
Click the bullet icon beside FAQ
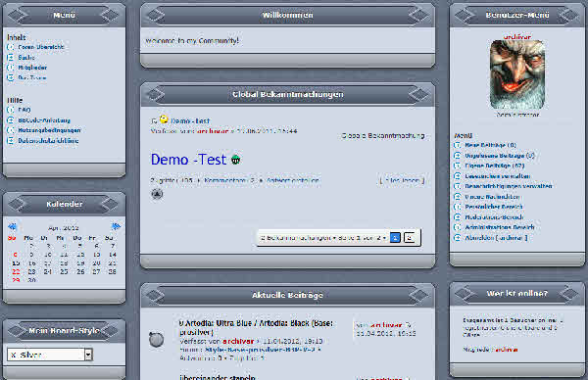[11, 110]
